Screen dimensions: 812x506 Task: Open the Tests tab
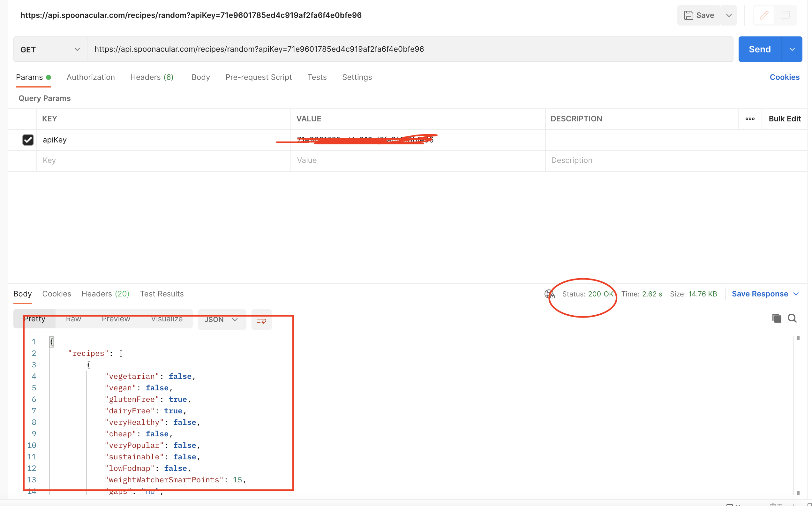click(317, 77)
